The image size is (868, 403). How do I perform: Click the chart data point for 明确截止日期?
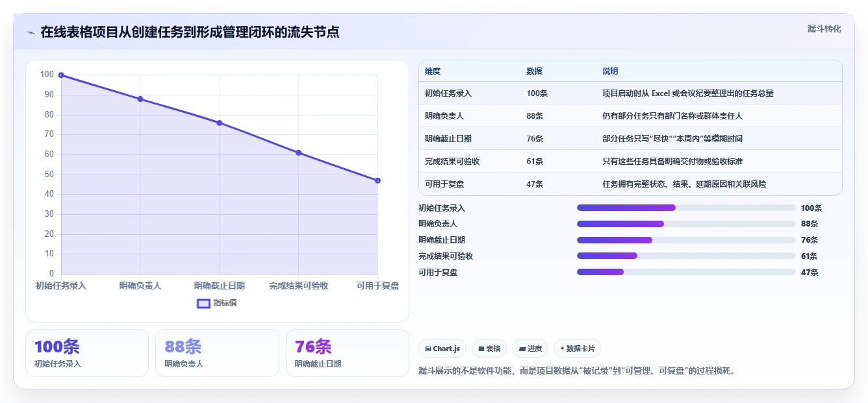[x=220, y=123]
